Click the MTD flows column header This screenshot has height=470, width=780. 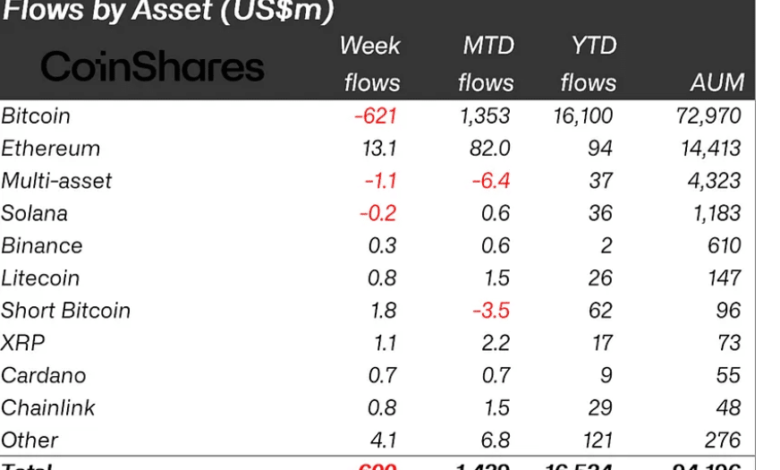click(x=487, y=64)
